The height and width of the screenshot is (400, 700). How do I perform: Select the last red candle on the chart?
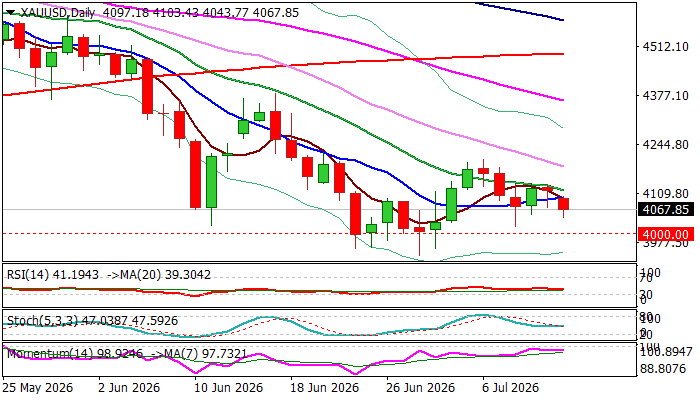(564, 204)
